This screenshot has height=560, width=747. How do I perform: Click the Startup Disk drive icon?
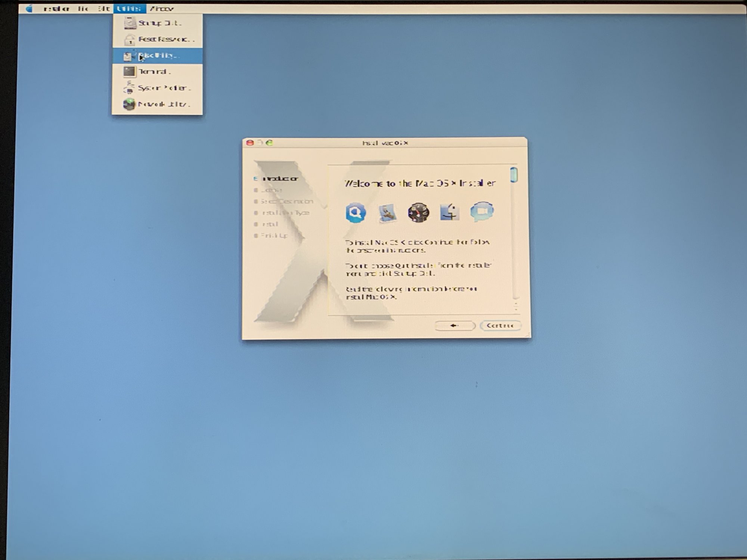pos(130,23)
